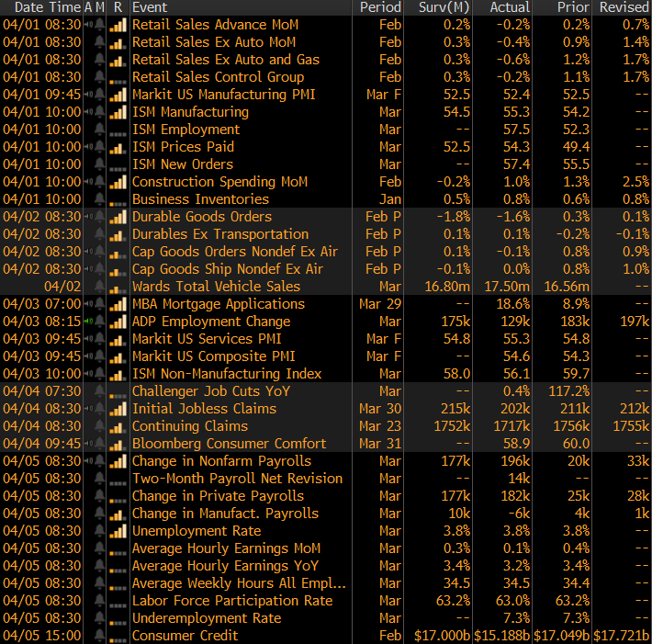The image size is (652, 644).
Task: Click the green speaker icon for ADP Employment Change
Action: [87, 322]
